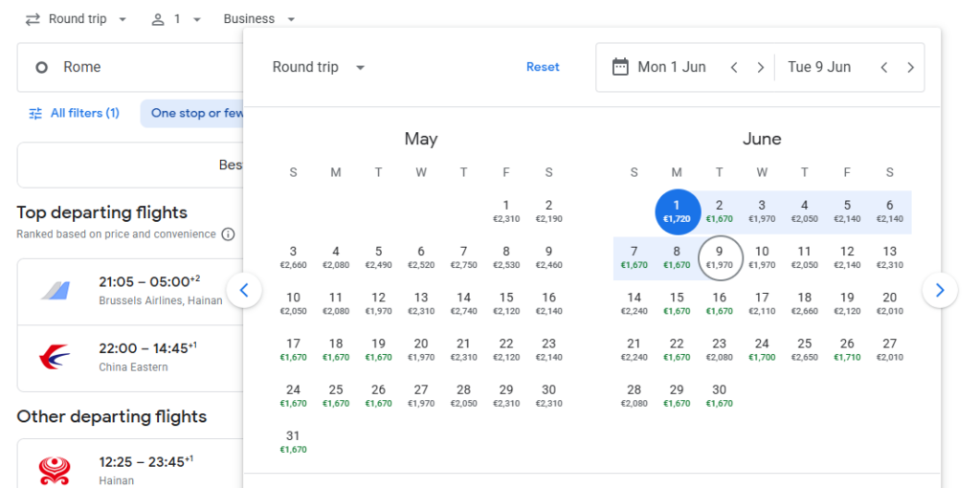Expand the Business cabin class dropdown

[x=258, y=19]
